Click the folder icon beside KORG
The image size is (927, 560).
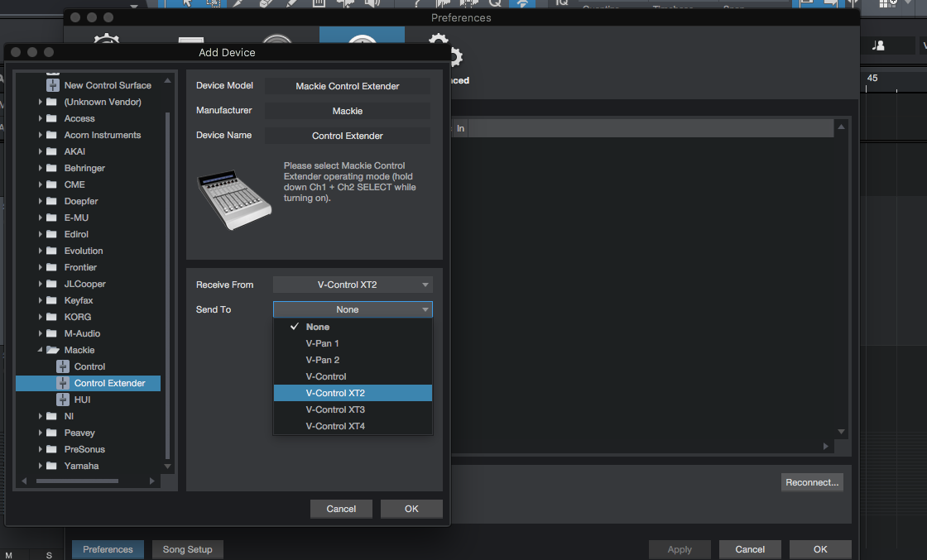(x=51, y=317)
